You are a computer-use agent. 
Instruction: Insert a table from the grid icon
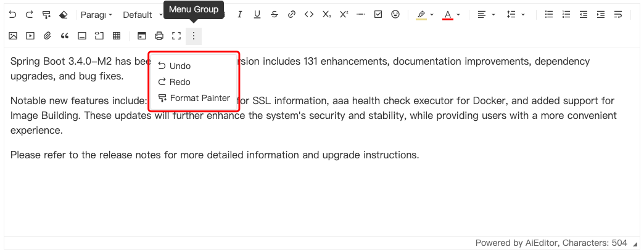(x=117, y=36)
